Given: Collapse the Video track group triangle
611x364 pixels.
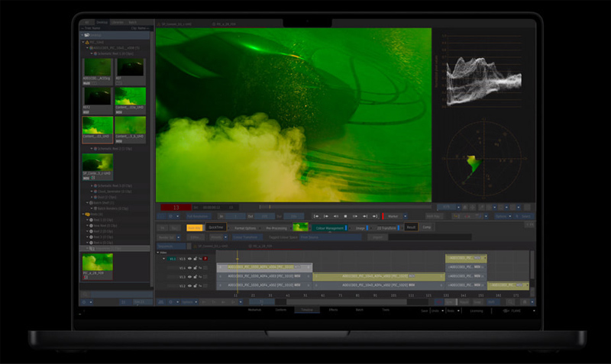Looking at the screenshot, I should [159, 252].
